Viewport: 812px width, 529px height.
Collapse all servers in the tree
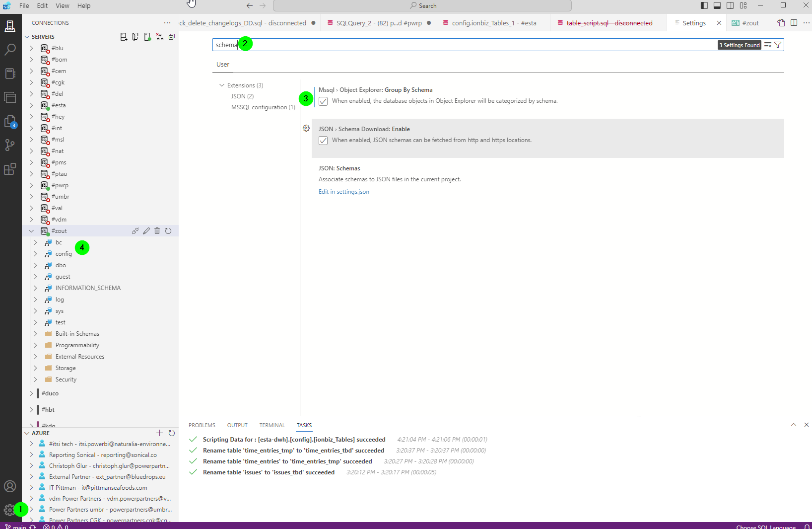172,37
